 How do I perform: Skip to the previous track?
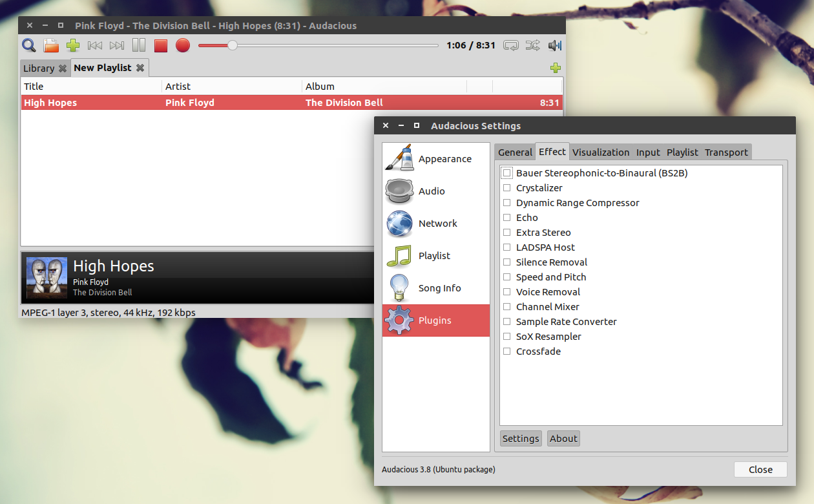[95, 45]
